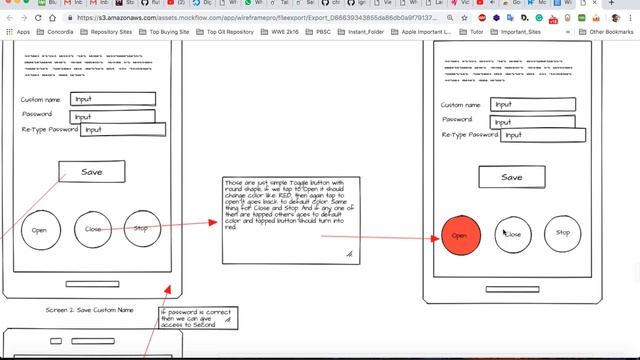Click Re-Type Password input in red-Open mockup
The image size is (640, 360).
(x=543, y=135)
